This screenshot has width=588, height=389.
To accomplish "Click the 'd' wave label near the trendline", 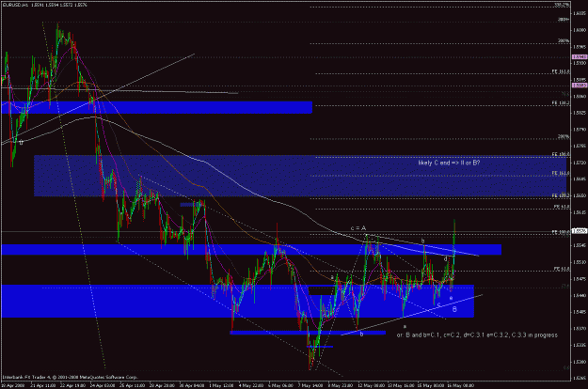I will 446,258.
